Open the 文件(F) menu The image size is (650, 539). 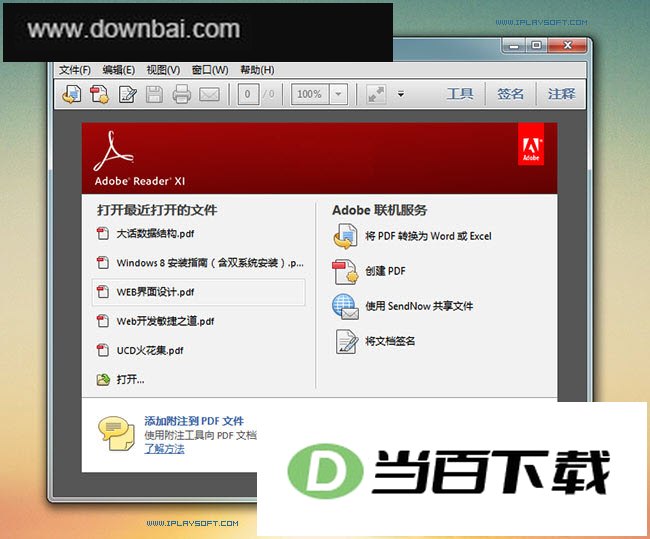coord(75,70)
